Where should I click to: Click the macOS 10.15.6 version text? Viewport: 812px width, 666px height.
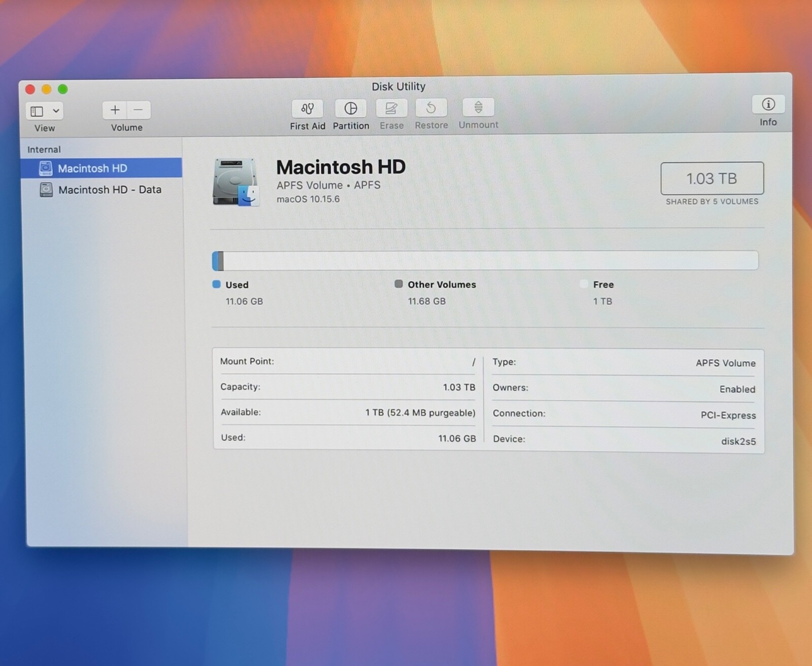pos(308,199)
